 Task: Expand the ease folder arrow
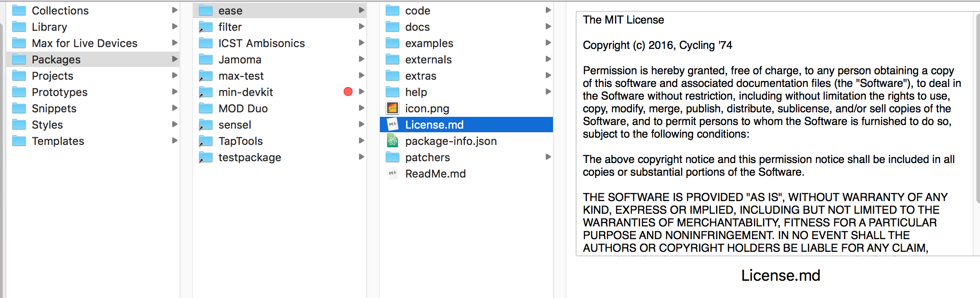[361, 10]
